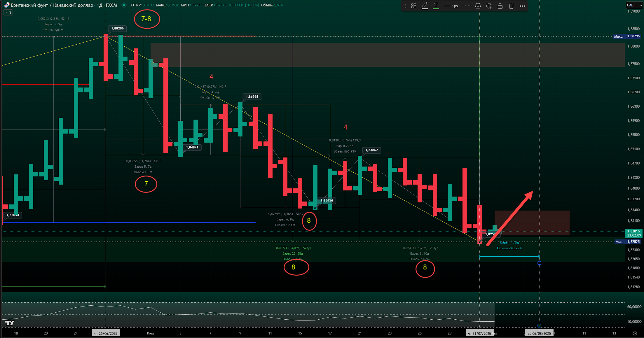Image resolution: width=644 pixels, height=338 pixels.
Task: Click the TradingView logo at the bottom left
Action: pyautogui.click(x=10, y=323)
